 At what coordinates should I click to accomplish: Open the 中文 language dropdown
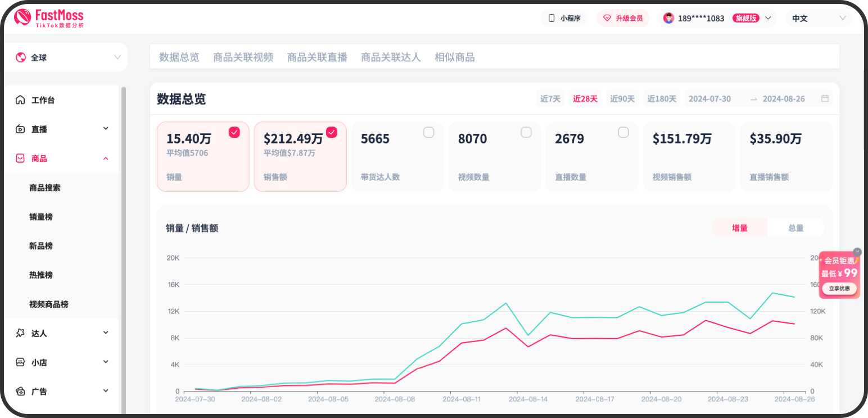tap(819, 18)
